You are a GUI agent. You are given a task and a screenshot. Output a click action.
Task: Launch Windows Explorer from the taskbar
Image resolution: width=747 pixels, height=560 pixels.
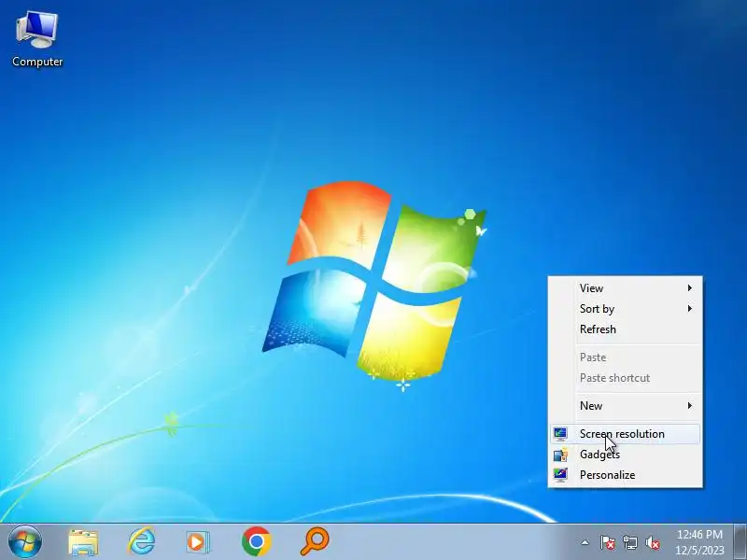coord(83,542)
